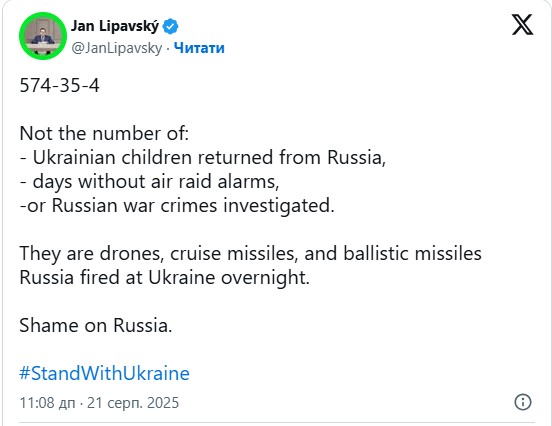This screenshot has height=426, width=552.
Task: Click Jan Lipavský's profile avatar
Action: (43, 36)
